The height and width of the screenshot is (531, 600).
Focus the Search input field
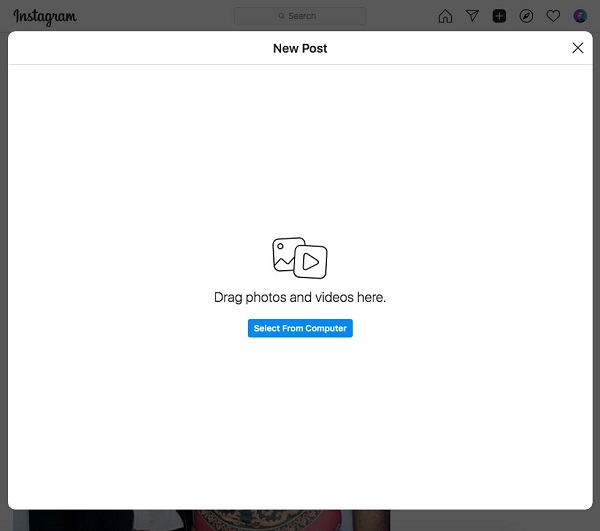310,16
